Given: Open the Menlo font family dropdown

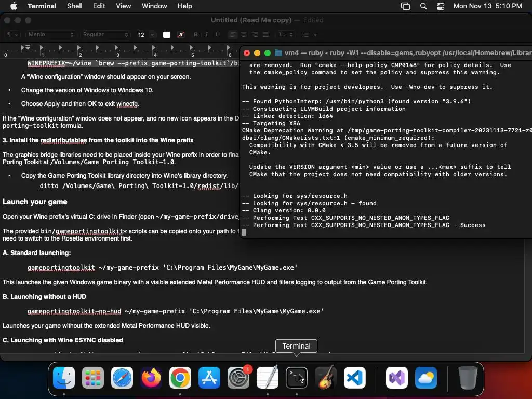Looking at the screenshot, I should pyautogui.click(x=50, y=35).
